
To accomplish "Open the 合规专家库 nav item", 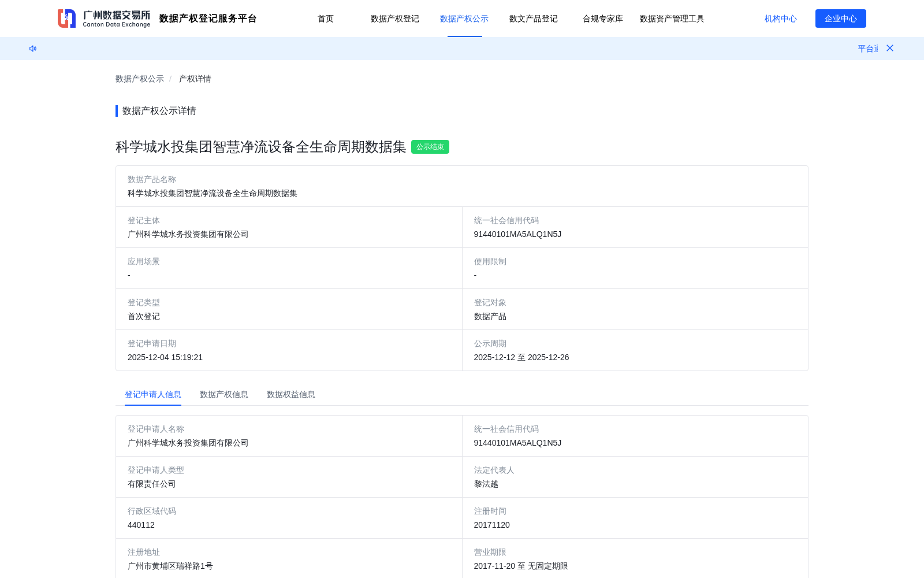I will pos(603,18).
